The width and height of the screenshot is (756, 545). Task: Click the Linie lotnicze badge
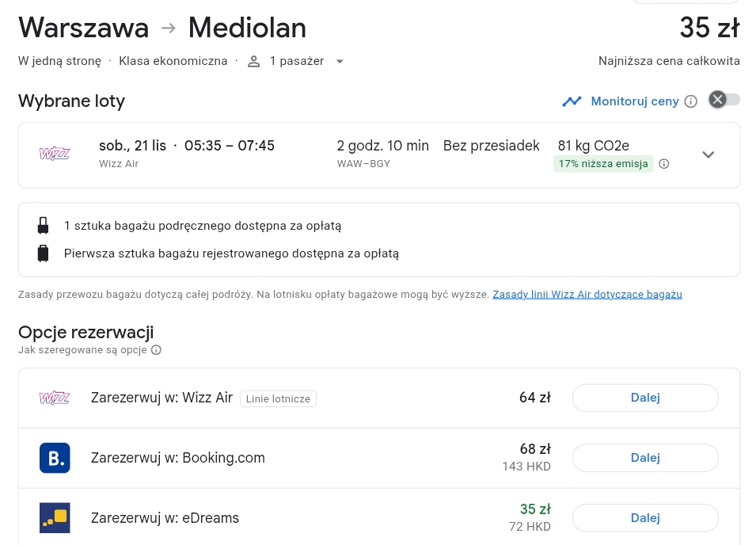tap(278, 399)
